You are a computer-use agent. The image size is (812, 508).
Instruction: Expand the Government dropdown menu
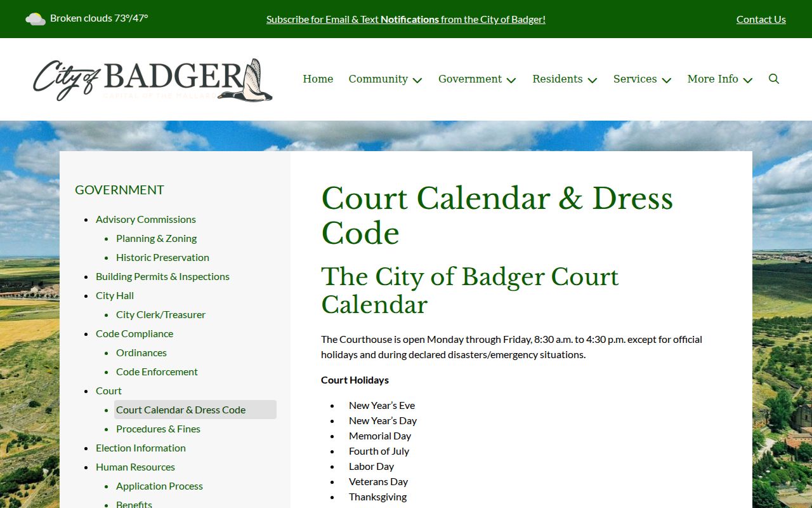[477, 79]
